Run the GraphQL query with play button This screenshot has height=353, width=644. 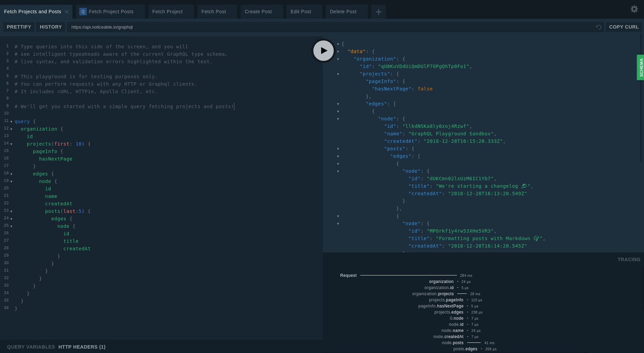tap(323, 51)
